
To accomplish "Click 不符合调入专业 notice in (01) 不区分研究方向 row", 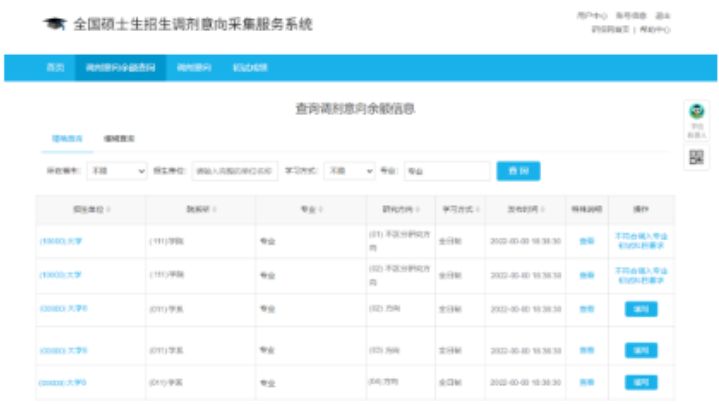I will point(641,241).
